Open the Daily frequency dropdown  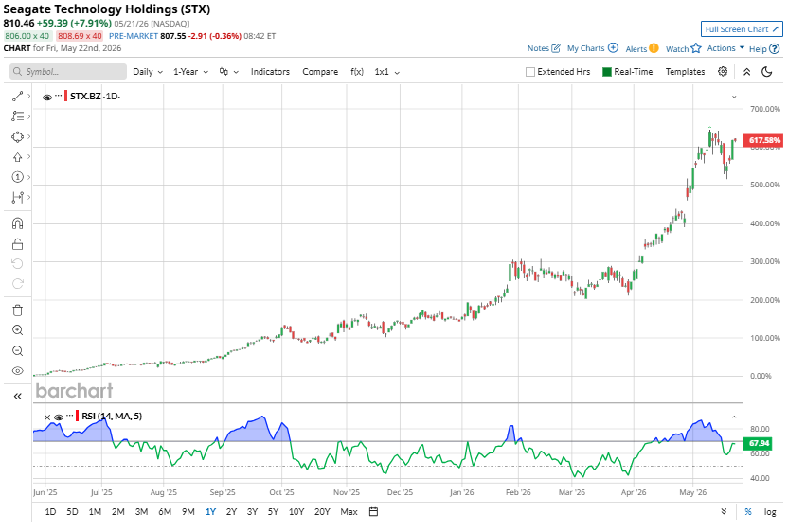pos(148,72)
